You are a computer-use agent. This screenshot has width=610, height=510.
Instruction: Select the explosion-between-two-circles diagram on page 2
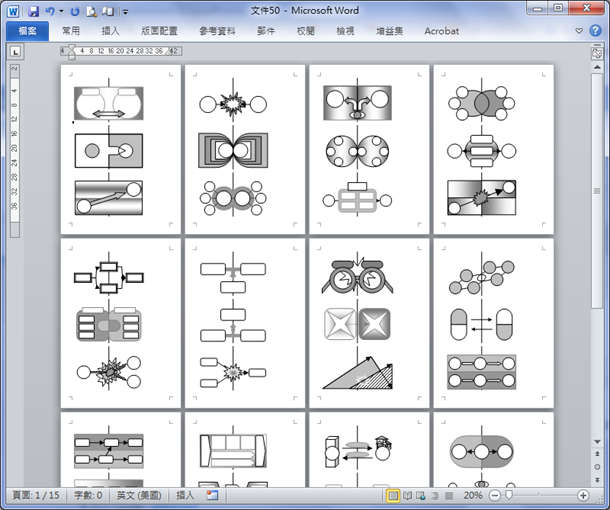(x=233, y=104)
